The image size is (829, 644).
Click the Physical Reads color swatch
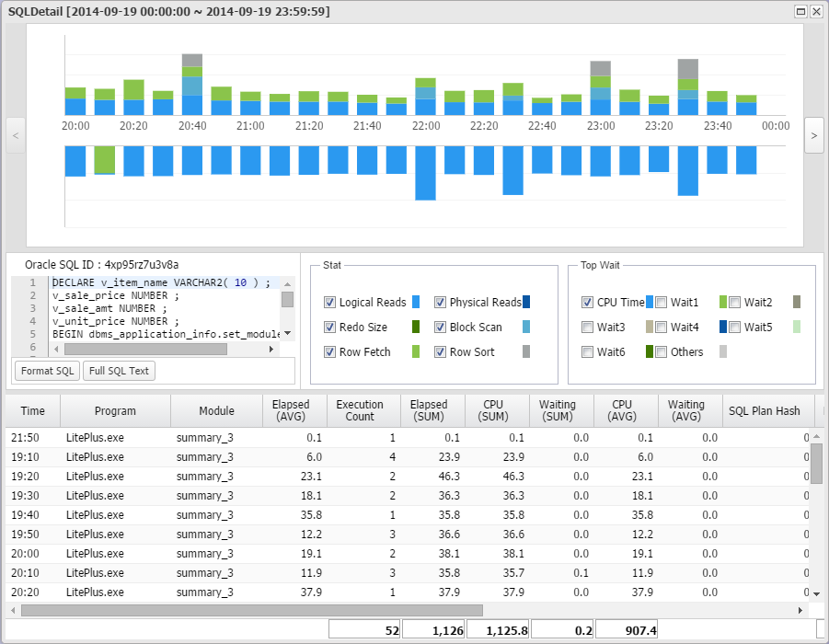click(526, 302)
